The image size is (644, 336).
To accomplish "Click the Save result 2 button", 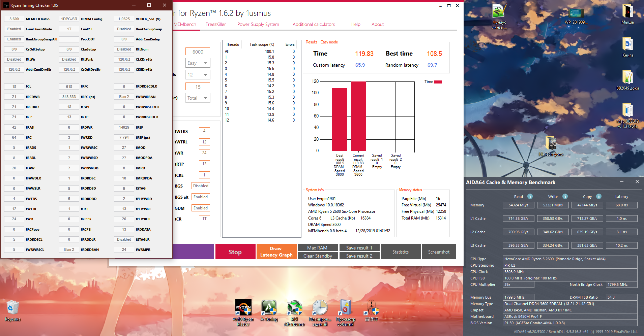I will point(359,256).
